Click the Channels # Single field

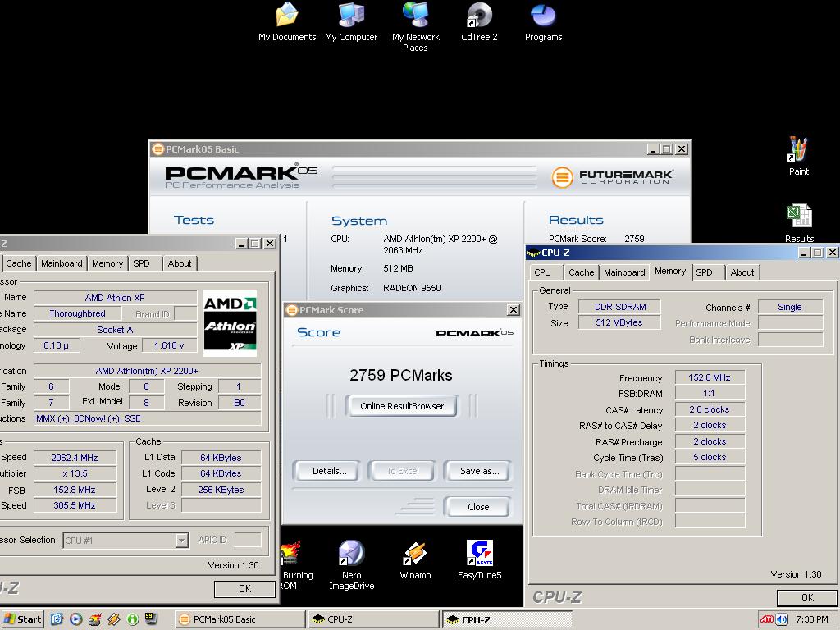790,307
